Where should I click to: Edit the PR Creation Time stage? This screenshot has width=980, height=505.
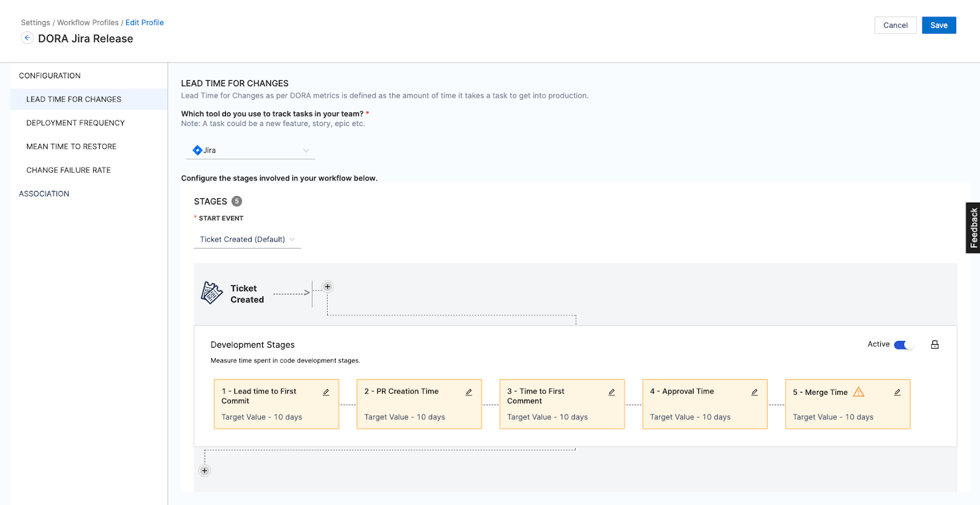(469, 392)
